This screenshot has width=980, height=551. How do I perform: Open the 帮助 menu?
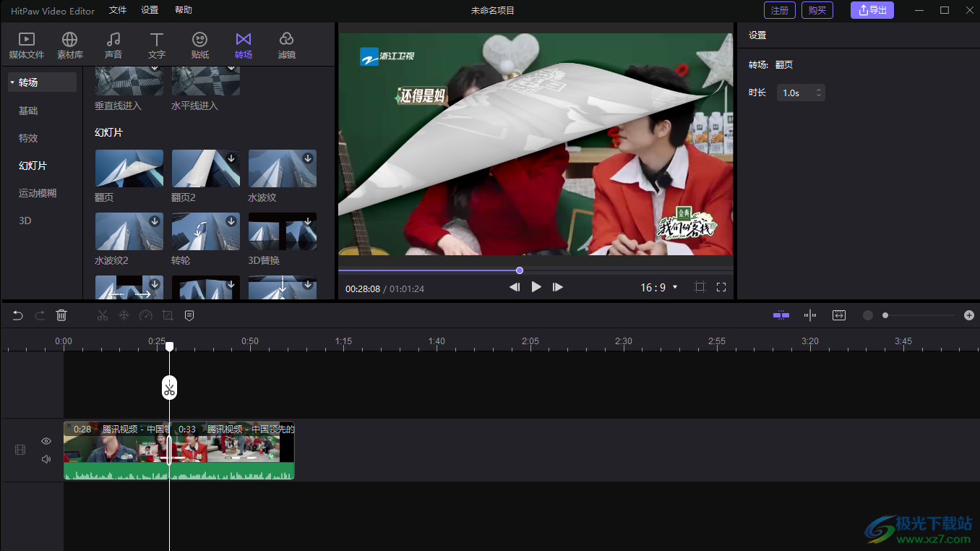click(x=184, y=10)
